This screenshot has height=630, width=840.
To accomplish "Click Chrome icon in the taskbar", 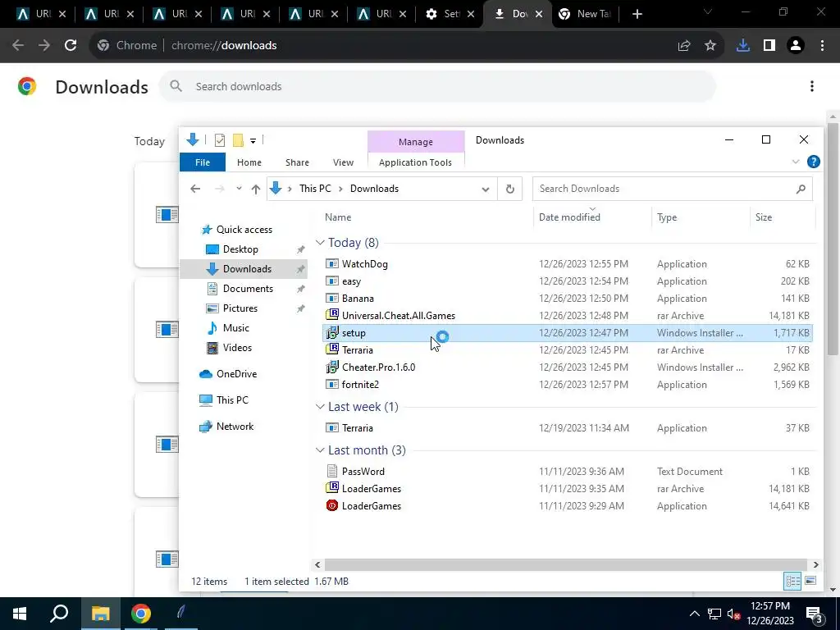I will pyautogui.click(x=141, y=614).
